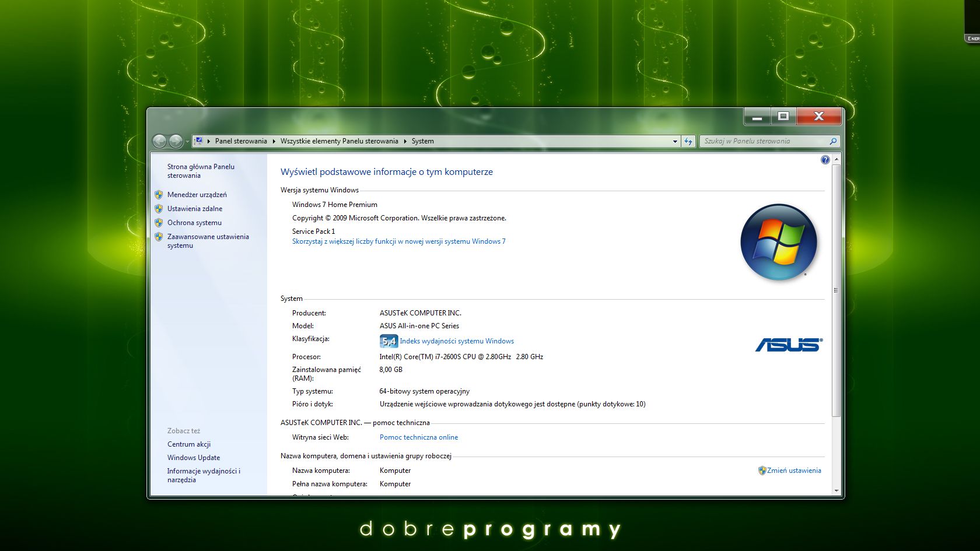Open Zaawansowane ustawienia systemu
The image size is (980, 551).
coord(208,241)
